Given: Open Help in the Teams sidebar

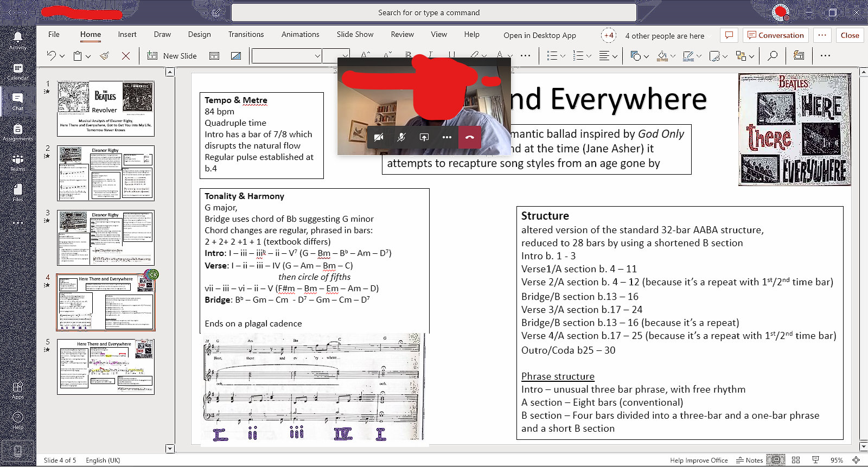Looking at the screenshot, I should coord(17,421).
